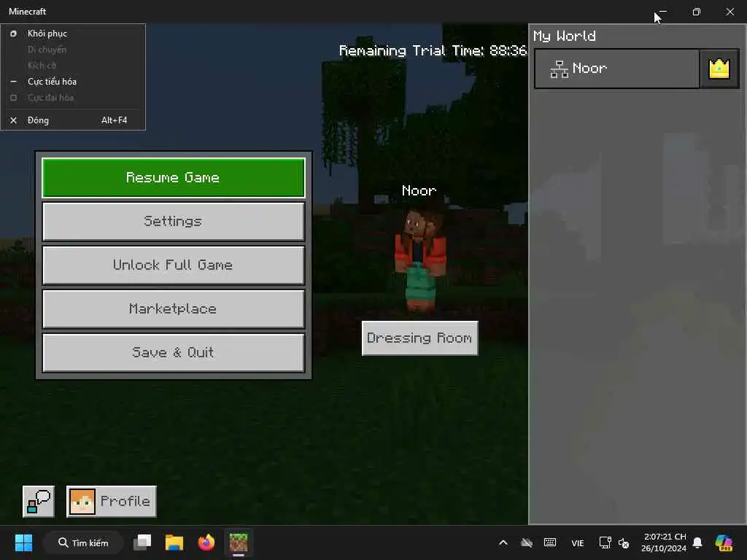
Task: Restore down the Minecraft window
Action: (697, 12)
